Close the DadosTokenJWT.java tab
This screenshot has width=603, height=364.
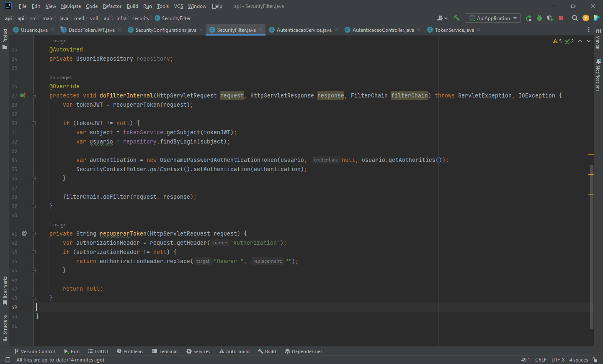tap(119, 30)
